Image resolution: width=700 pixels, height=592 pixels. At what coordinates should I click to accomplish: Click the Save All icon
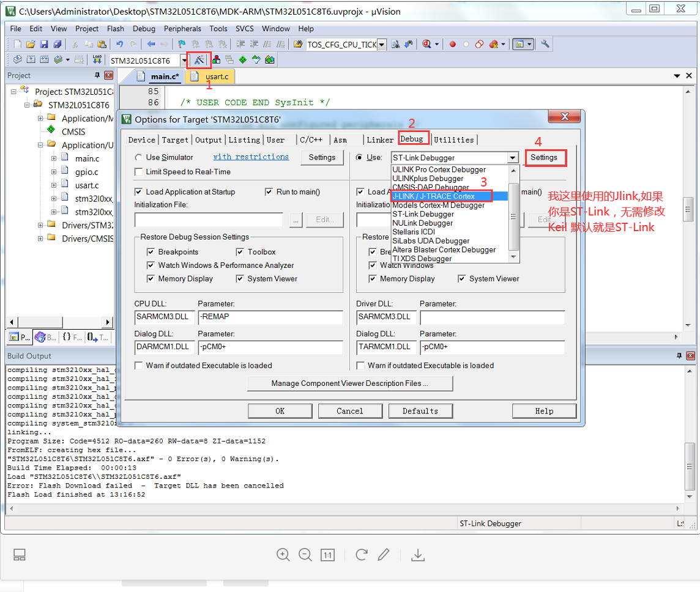57,44
